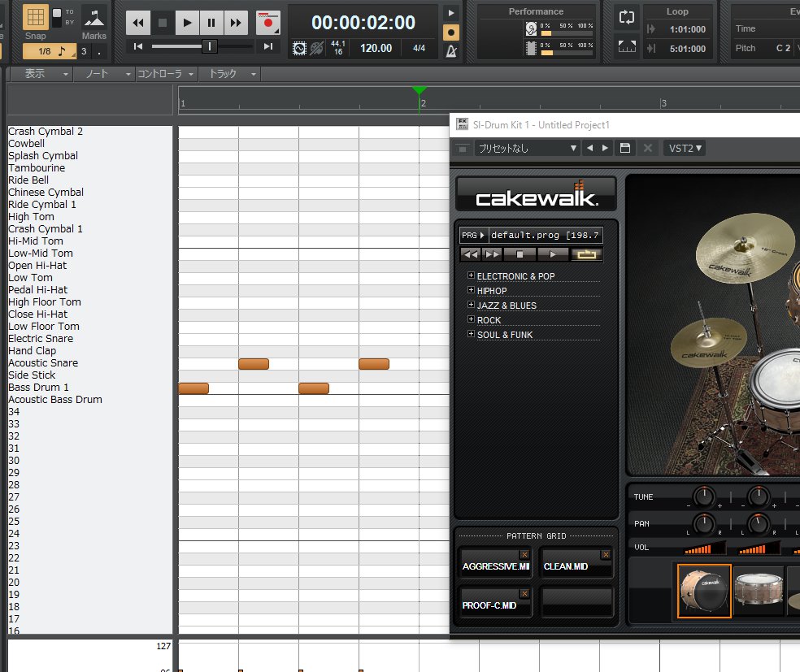800x672 pixels.
Task: Expand the ROCK pattern folder
Action: pyautogui.click(x=471, y=319)
